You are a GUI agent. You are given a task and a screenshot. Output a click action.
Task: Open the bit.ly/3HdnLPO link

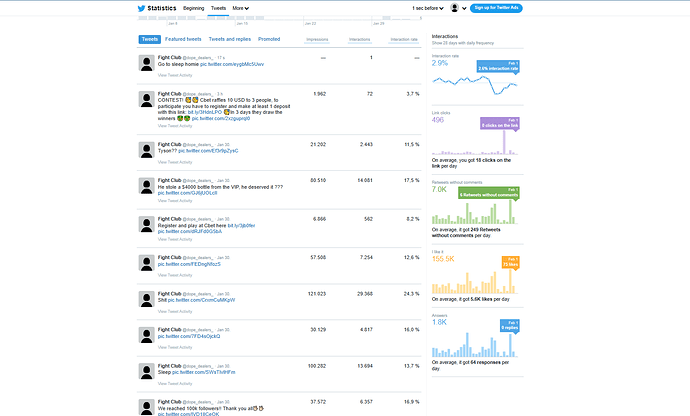[x=205, y=112]
